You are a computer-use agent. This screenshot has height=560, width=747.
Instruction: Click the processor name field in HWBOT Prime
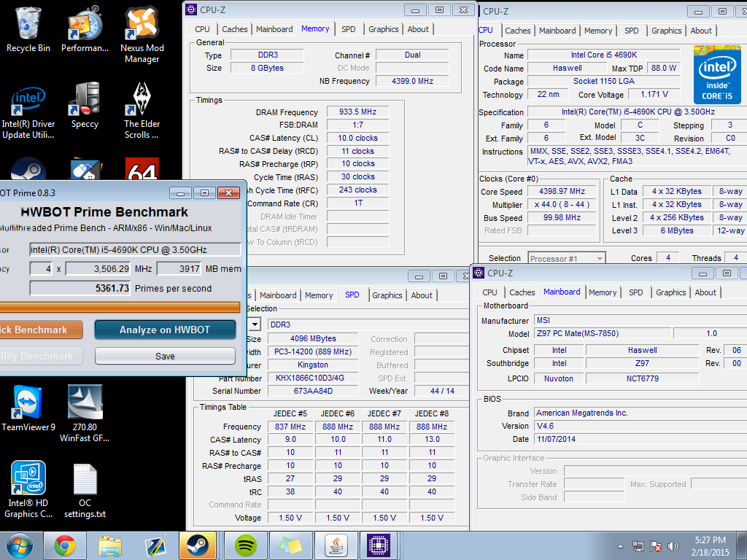135,249
